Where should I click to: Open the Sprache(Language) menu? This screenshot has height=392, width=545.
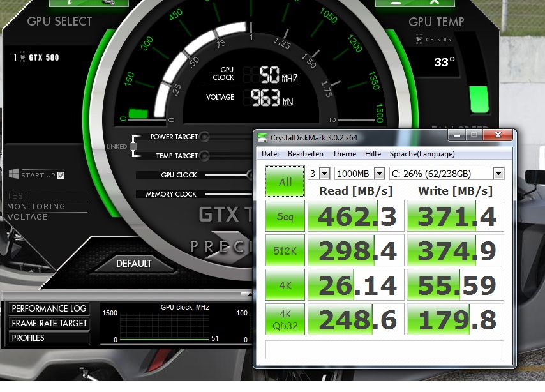click(x=422, y=154)
